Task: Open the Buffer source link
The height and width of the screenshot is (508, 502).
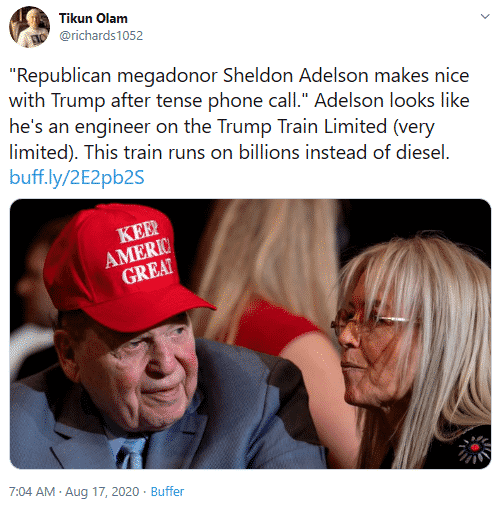Action: pos(167,491)
